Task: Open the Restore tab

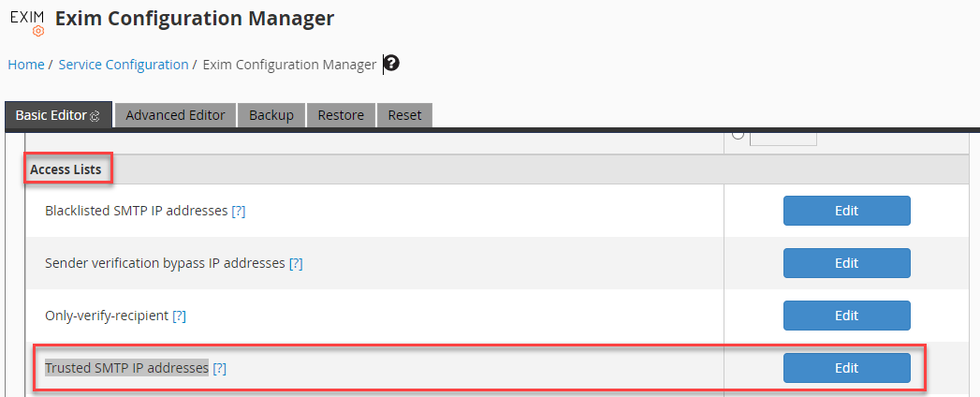Action: pos(341,115)
